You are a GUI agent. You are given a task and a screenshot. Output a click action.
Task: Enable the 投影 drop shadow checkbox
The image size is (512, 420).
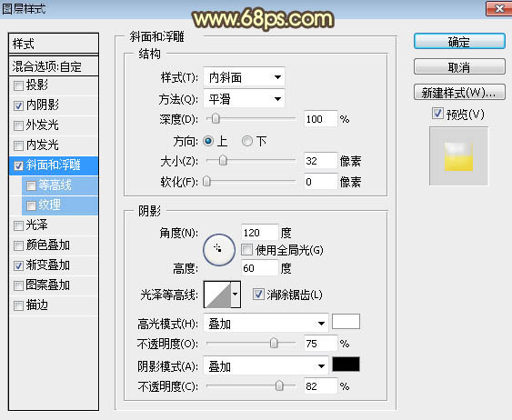pos(18,85)
